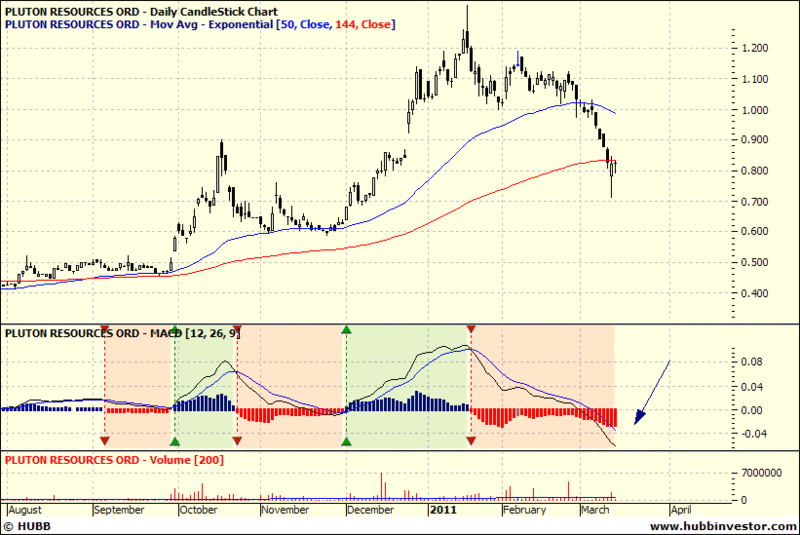Click the 0.500 price axis label

coord(755,263)
